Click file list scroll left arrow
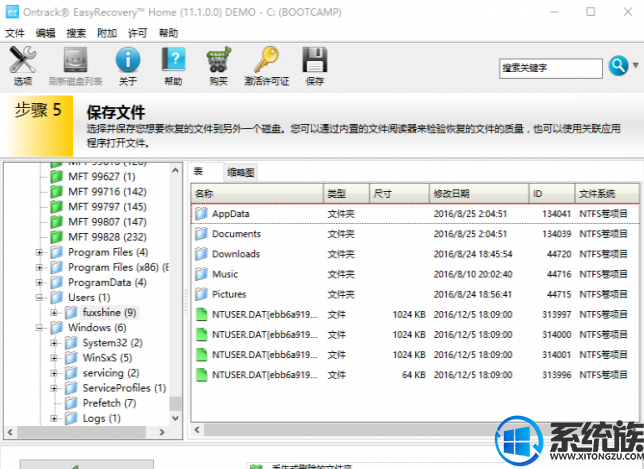This screenshot has height=469, width=644. pyautogui.click(x=197, y=430)
